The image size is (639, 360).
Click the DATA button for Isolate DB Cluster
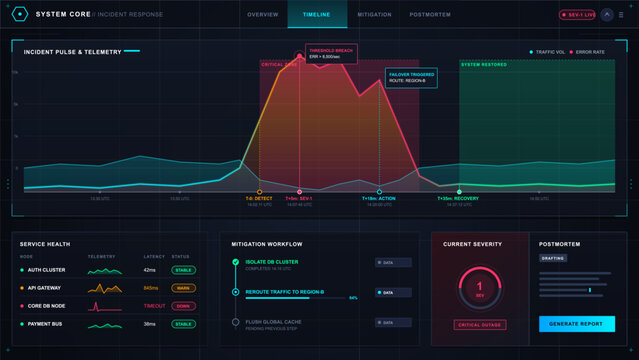393,262
